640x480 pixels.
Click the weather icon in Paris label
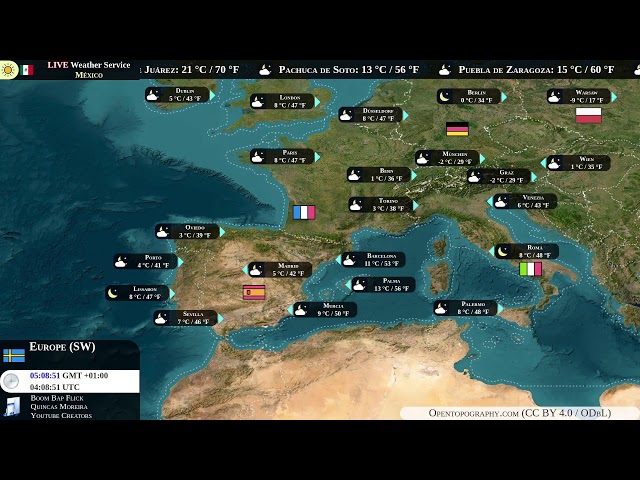258,157
